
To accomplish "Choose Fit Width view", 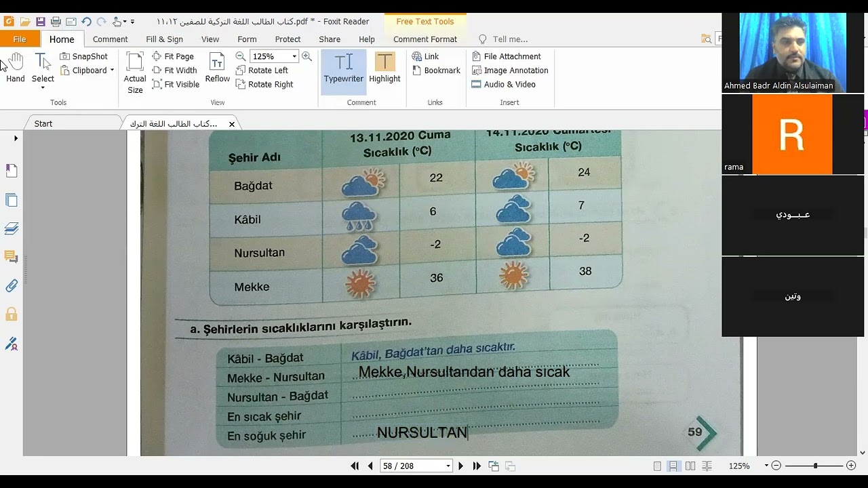I will (x=174, y=70).
